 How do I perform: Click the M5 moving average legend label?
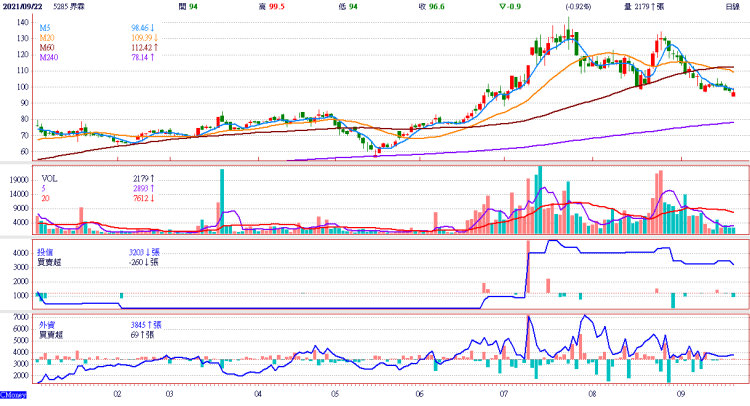(45, 30)
